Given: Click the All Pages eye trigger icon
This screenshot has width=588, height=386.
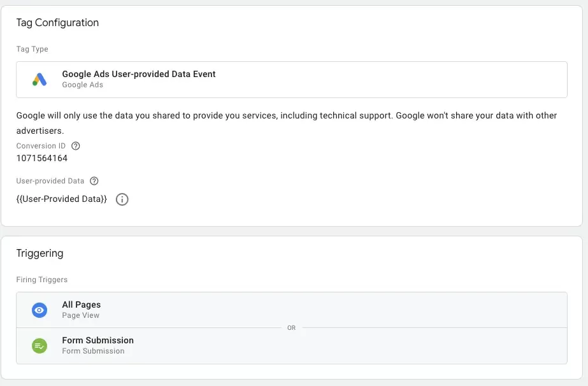Looking at the screenshot, I should tap(39, 310).
